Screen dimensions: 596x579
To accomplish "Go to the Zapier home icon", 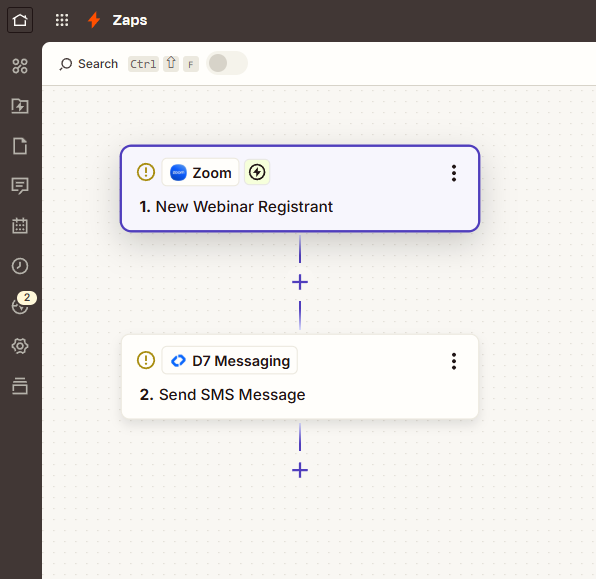I will [20, 20].
